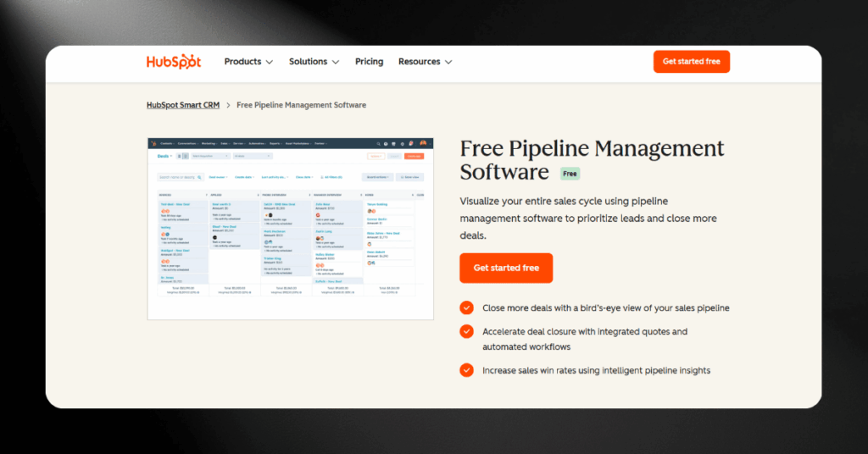
Task: Expand the chevron next to Resources
Action: point(448,62)
